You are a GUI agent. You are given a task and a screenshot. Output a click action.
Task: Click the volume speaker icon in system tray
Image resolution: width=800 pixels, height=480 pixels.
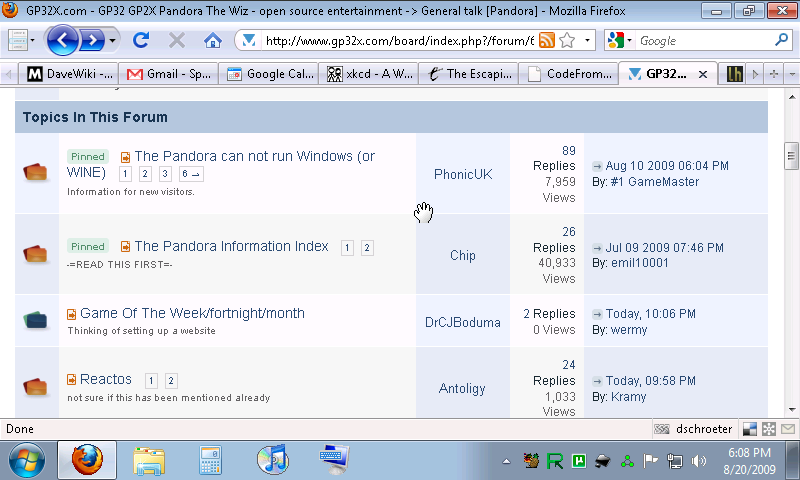pos(699,461)
